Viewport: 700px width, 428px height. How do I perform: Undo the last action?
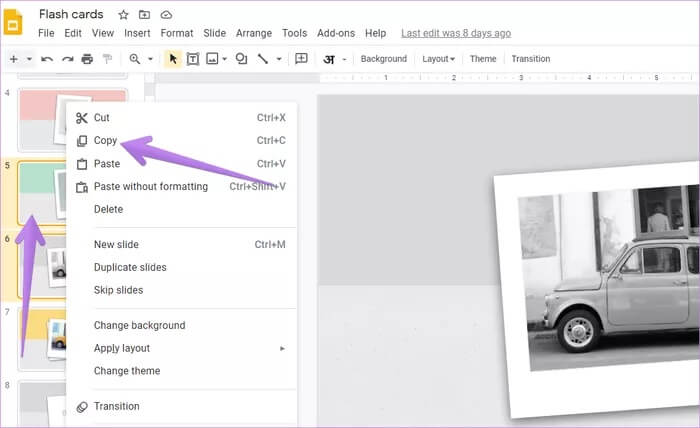pyautogui.click(x=47, y=59)
